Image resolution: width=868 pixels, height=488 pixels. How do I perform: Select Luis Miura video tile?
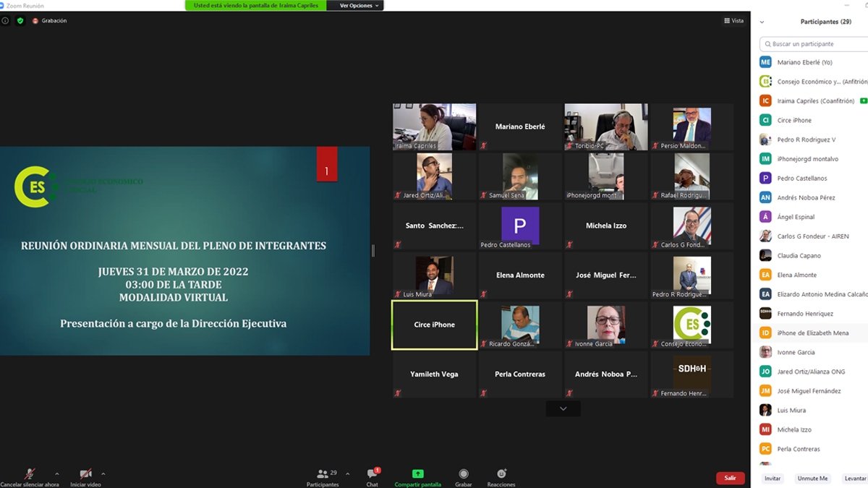point(434,275)
